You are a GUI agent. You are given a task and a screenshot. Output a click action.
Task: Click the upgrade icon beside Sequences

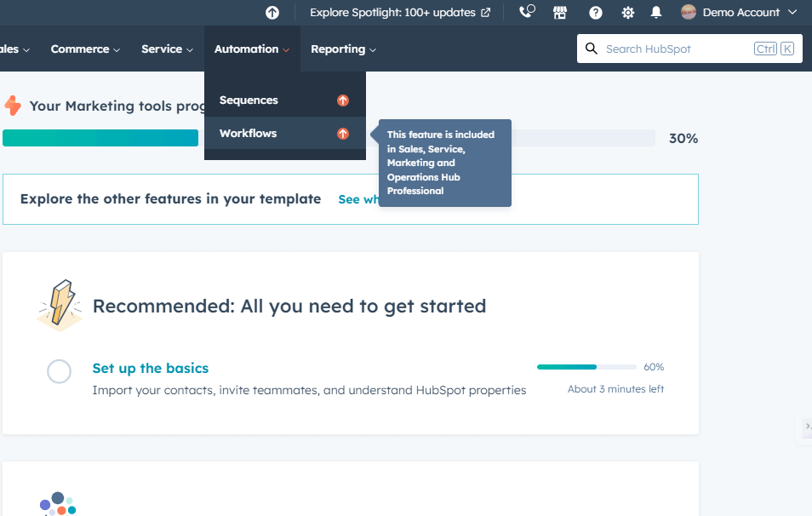tap(343, 100)
